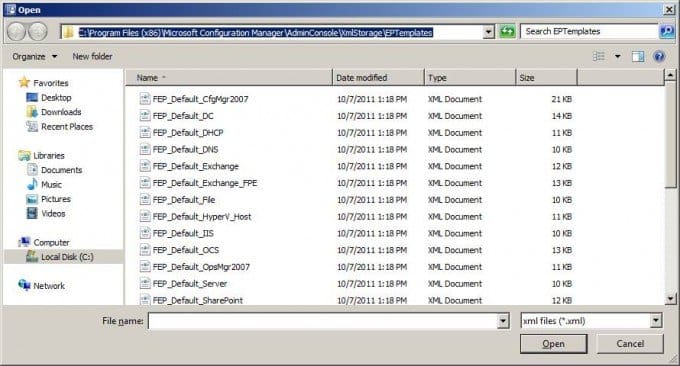
Task: Toggle the preview pane icon
Action: pos(638,56)
